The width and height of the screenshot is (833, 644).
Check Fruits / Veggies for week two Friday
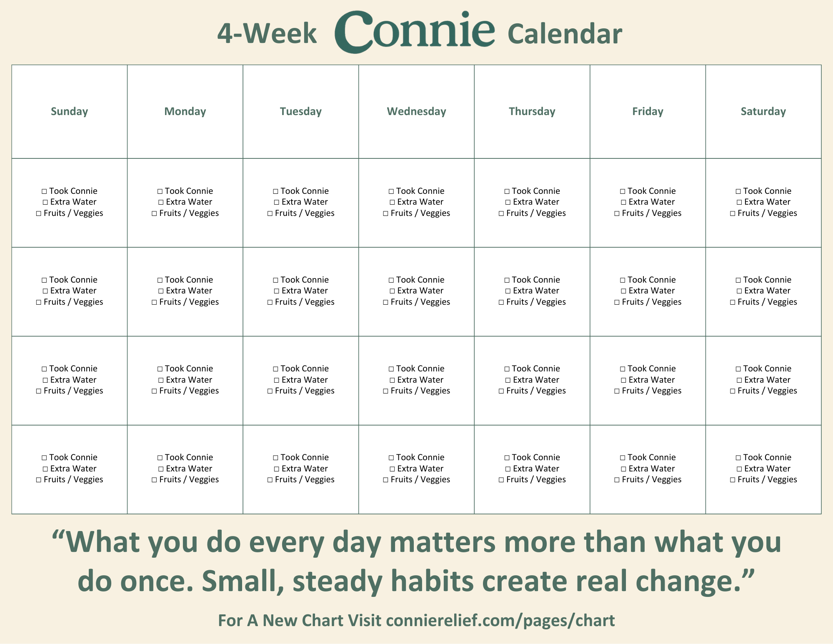click(x=617, y=303)
